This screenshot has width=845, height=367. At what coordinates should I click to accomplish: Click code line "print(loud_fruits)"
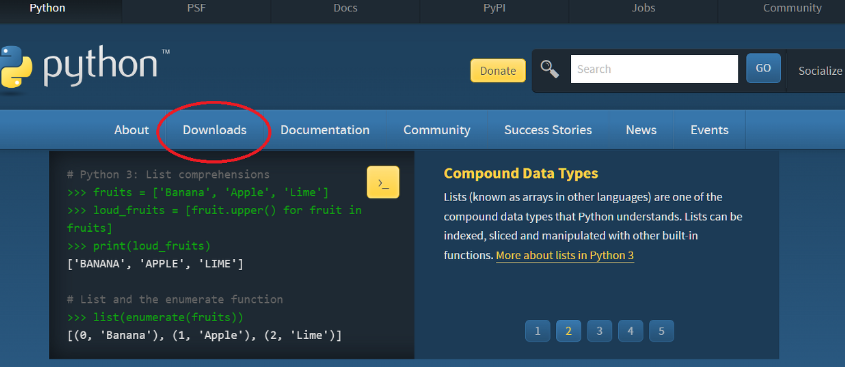coord(139,246)
